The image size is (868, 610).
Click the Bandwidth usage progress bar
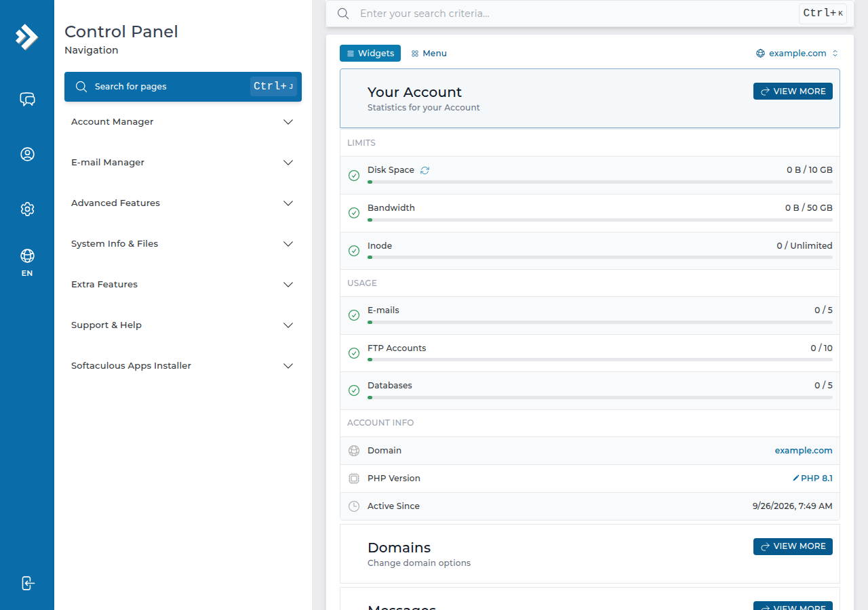(x=600, y=220)
